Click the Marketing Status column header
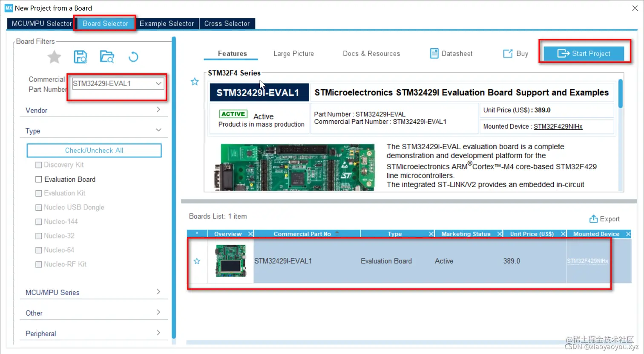The width and height of the screenshot is (644, 354). (x=466, y=234)
